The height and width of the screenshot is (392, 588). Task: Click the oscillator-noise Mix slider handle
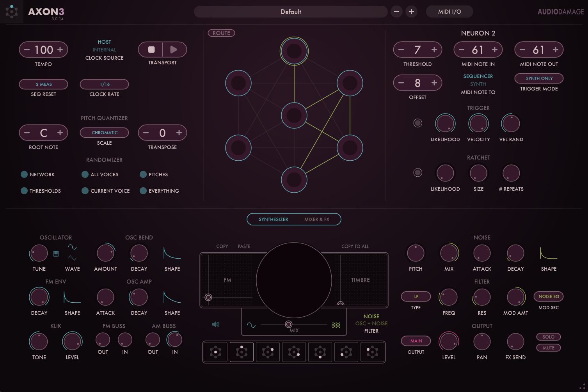[x=288, y=324]
